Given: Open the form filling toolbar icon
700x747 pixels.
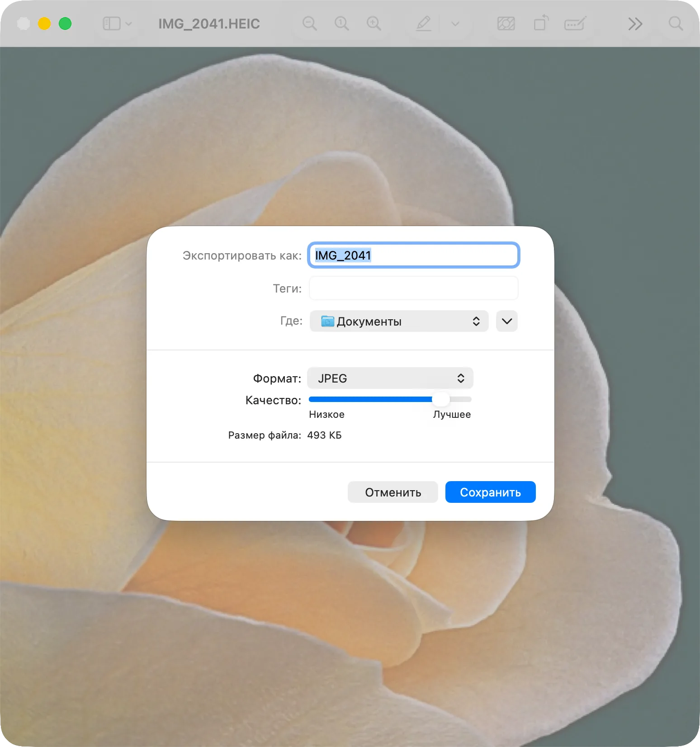Looking at the screenshot, I should 575,24.
